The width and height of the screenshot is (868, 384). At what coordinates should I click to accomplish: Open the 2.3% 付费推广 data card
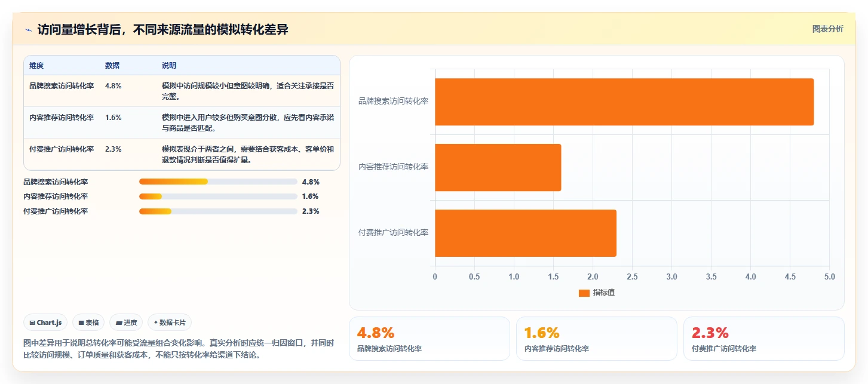[764, 339]
